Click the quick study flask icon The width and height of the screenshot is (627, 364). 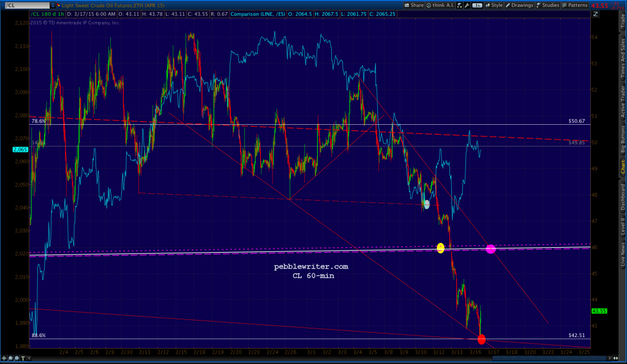pyautogui.click(x=459, y=5)
